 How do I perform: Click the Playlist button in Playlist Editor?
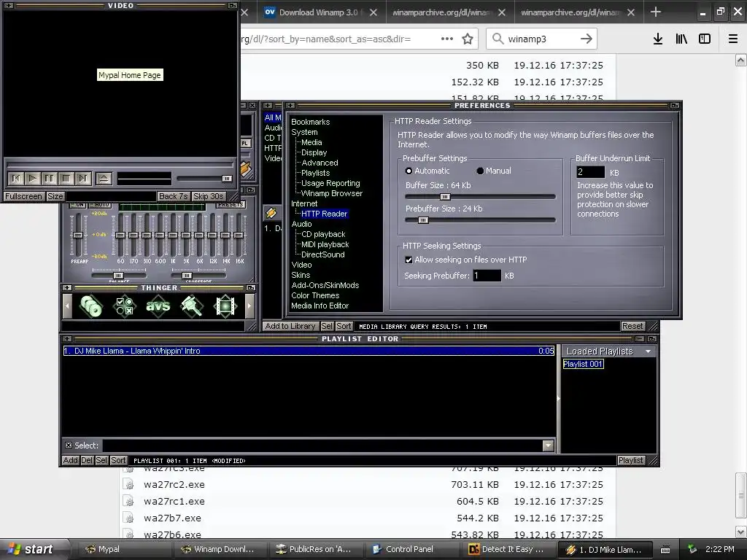pos(630,461)
